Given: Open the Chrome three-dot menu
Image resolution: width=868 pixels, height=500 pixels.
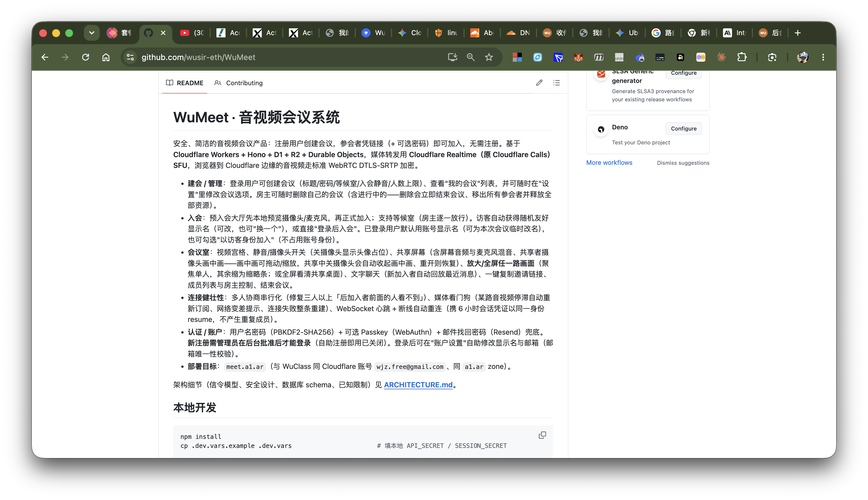Looking at the screenshot, I should (x=823, y=57).
